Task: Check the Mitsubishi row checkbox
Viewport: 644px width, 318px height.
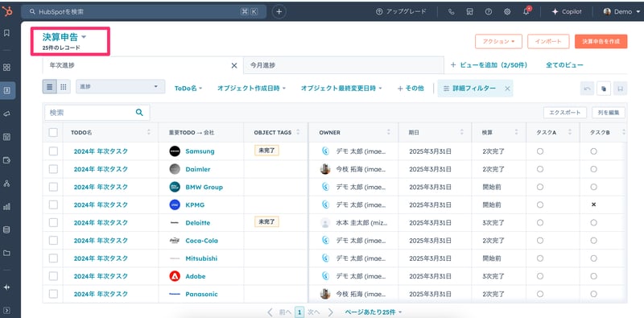Action: [53, 258]
